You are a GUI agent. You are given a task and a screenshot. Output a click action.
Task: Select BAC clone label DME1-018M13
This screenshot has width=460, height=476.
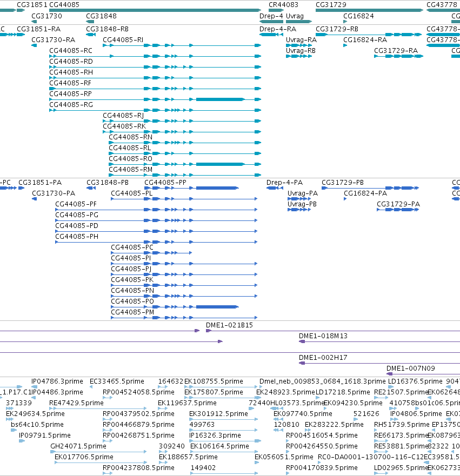323,336
